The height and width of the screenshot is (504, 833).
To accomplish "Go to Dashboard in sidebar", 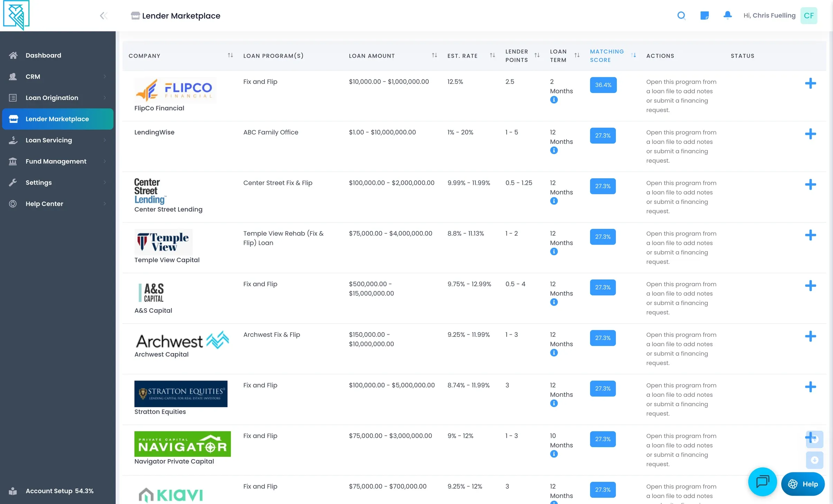I will click(x=58, y=55).
